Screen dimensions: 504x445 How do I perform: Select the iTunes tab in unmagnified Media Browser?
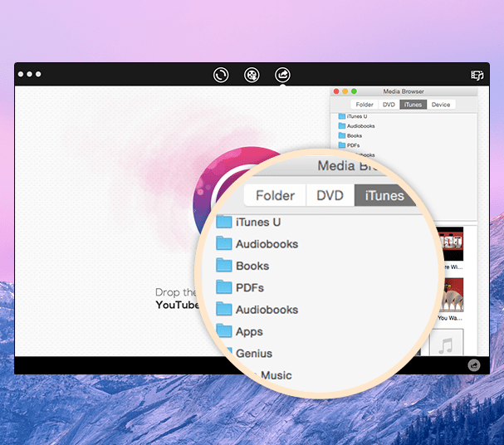[x=413, y=105]
